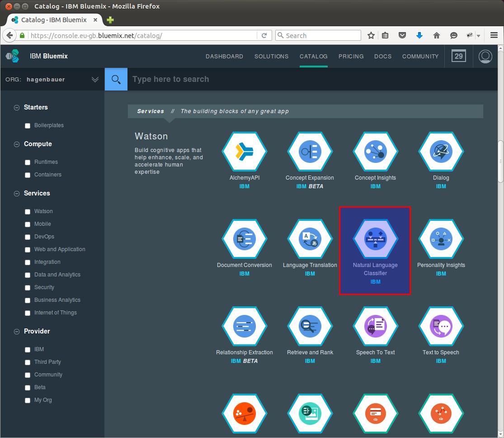Click into the 'Type here to search' field
The image size is (504, 438).
[x=312, y=79]
